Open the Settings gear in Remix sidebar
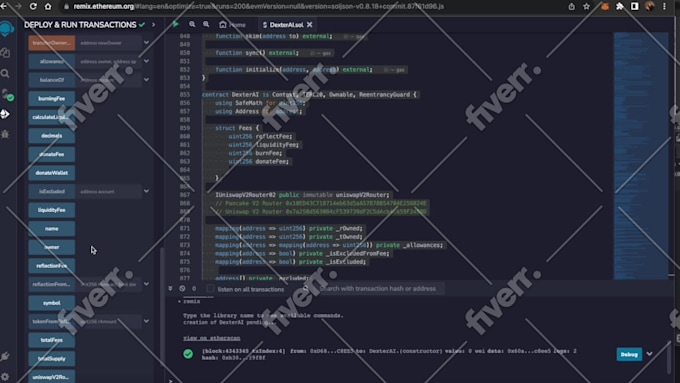This screenshot has width=680, height=383. click(5, 376)
